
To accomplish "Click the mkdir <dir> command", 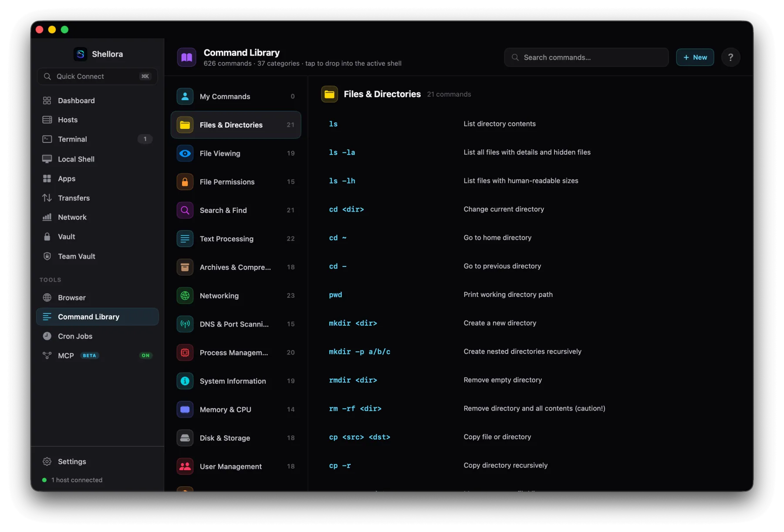I will 353,323.
